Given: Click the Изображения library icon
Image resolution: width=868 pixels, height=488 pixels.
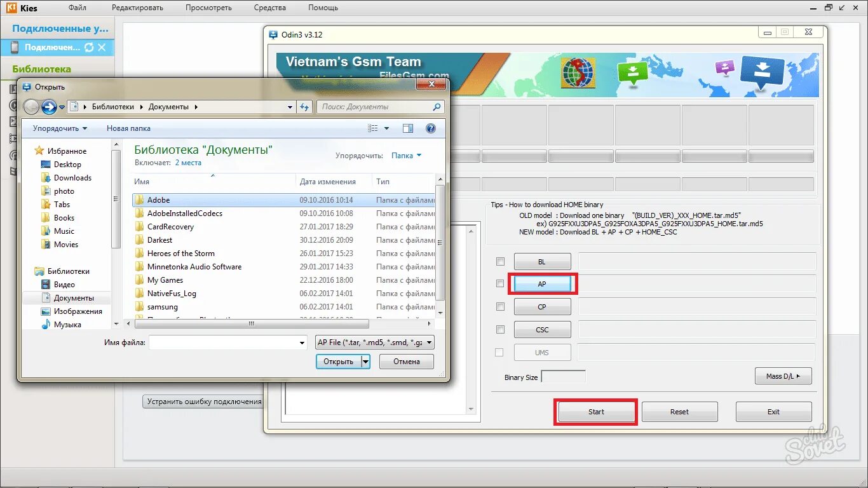Looking at the screenshot, I should (46, 311).
